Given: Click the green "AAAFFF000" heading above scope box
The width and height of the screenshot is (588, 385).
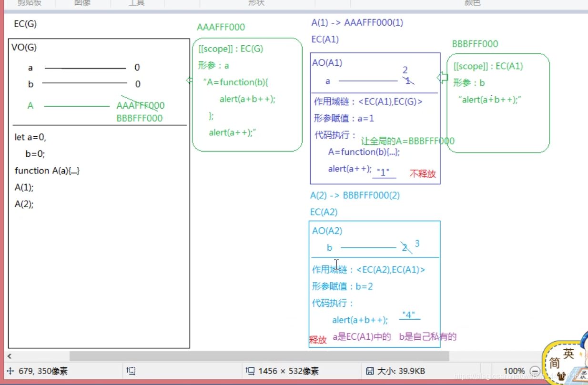Looking at the screenshot, I should 221,27.
